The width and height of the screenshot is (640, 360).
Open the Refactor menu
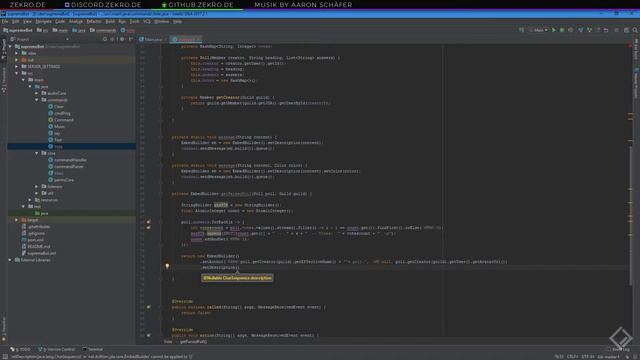tap(93, 21)
